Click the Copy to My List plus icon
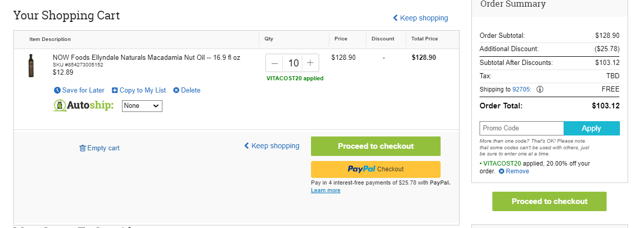 click(x=115, y=90)
